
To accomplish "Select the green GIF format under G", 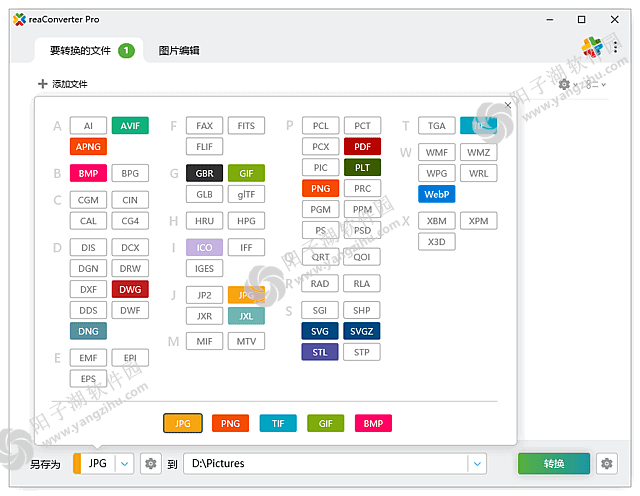I will 247,173.
